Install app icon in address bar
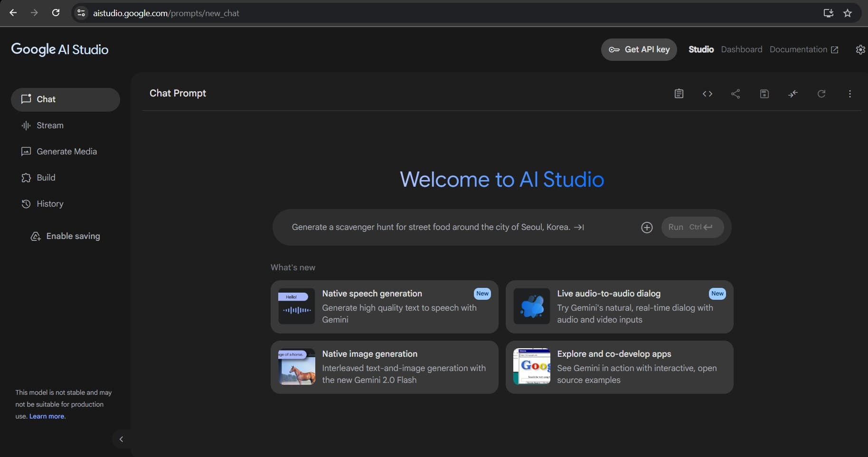This screenshot has height=457, width=868. (x=828, y=13)
